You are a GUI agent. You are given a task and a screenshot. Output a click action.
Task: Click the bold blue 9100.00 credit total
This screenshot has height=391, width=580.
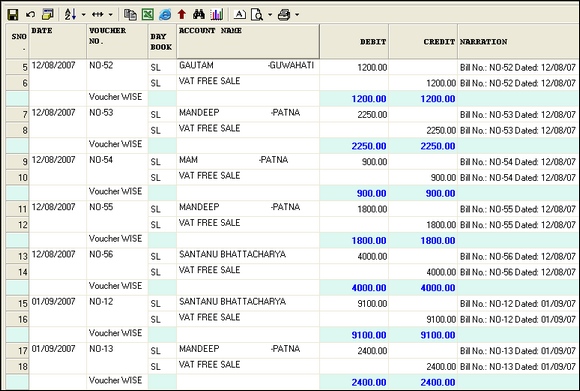coord(438,335)
